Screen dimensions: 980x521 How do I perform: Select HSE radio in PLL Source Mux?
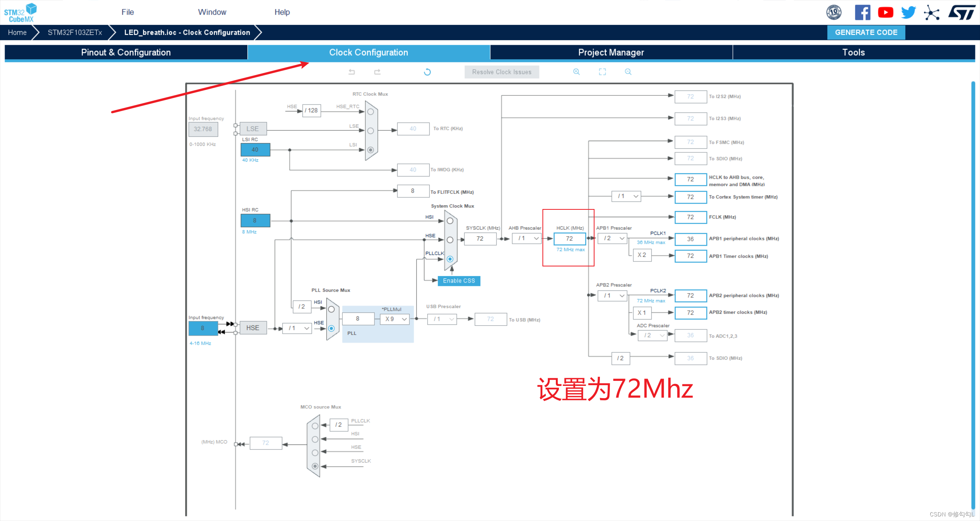pos(331,328)
